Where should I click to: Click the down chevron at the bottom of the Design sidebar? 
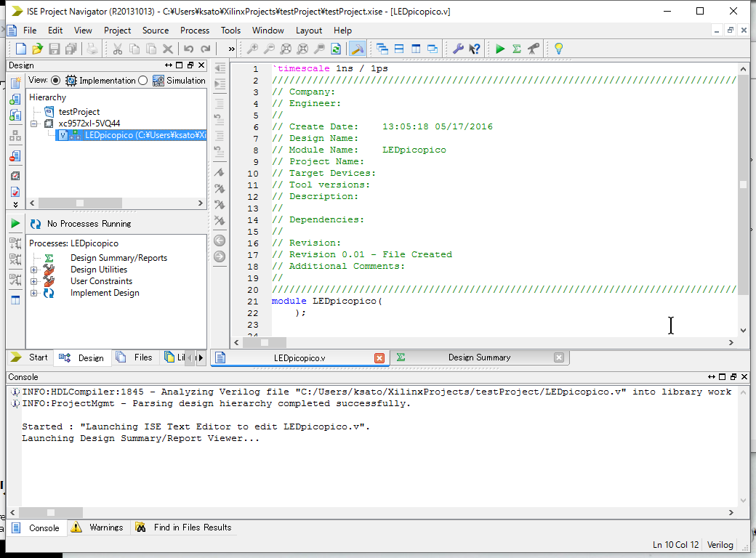pyautogui.click(x=15, y=204)
